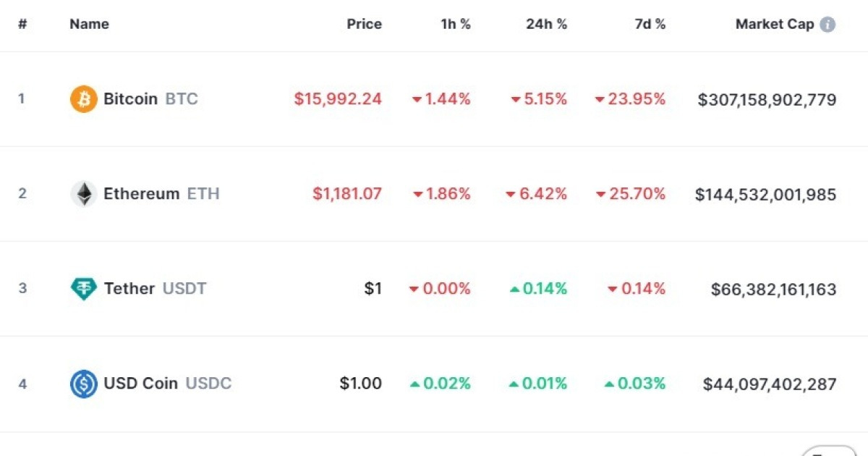Open the USD Coin page link
Screen dimensions: 868x456
point(140,384)
